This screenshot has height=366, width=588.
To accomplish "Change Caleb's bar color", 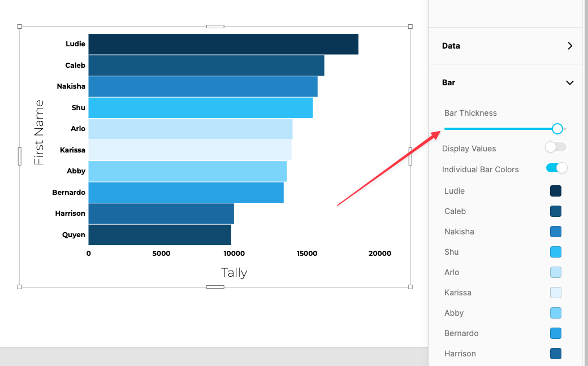I will 555,211.
